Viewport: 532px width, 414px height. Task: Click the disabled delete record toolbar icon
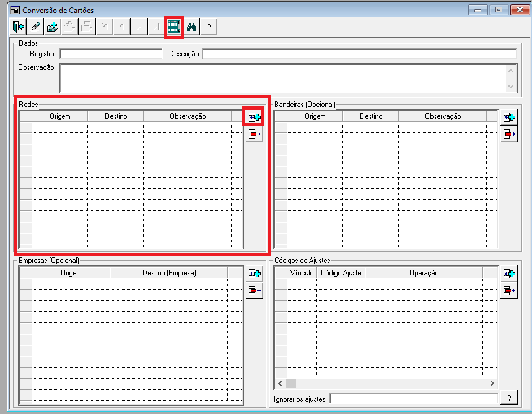pyautogui.click(x=87, y=27)
